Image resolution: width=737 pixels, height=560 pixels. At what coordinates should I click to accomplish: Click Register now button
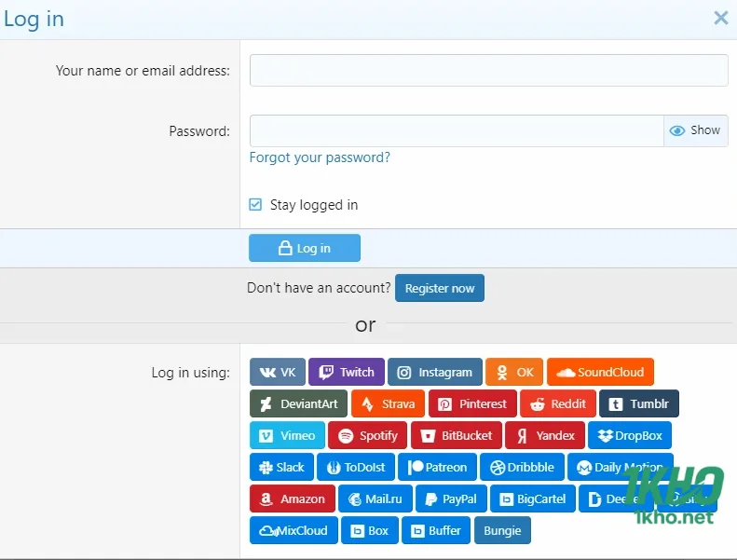tap(440, 289)
